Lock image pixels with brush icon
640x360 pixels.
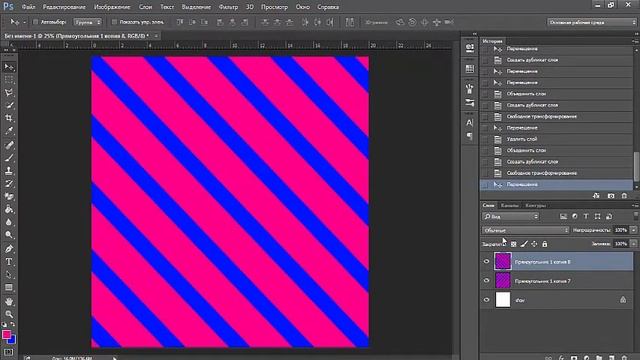tap(524, 244)
